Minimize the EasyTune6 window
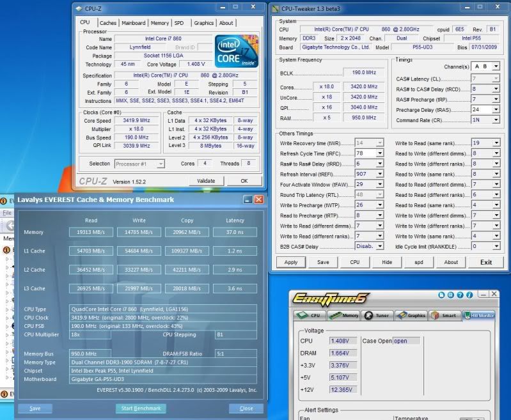 [x=483, y=294]
